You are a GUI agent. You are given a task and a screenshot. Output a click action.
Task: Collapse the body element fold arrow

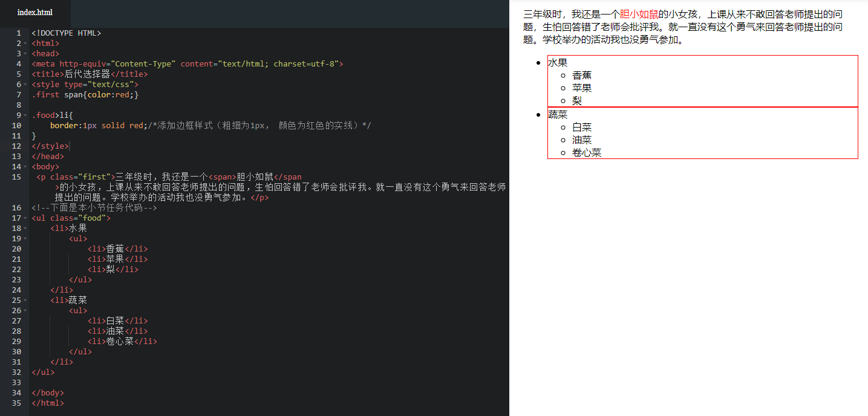point(25,166)
